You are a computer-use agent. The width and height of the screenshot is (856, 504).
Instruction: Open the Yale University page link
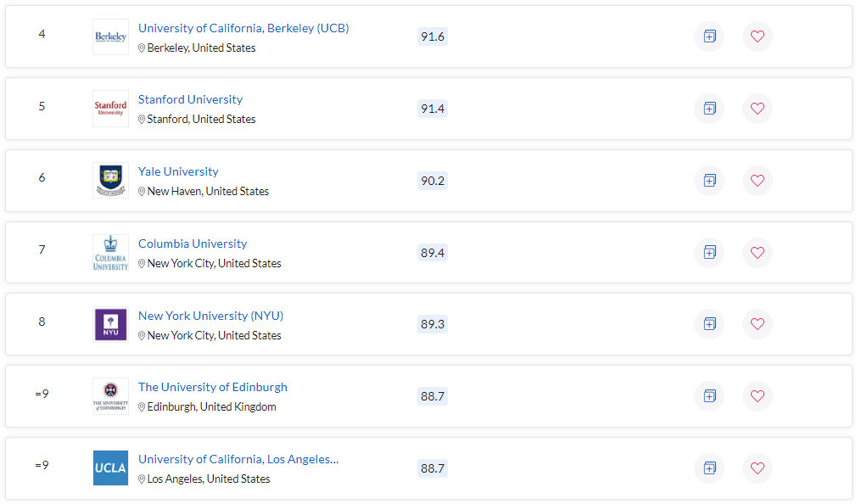coord(178,171)
